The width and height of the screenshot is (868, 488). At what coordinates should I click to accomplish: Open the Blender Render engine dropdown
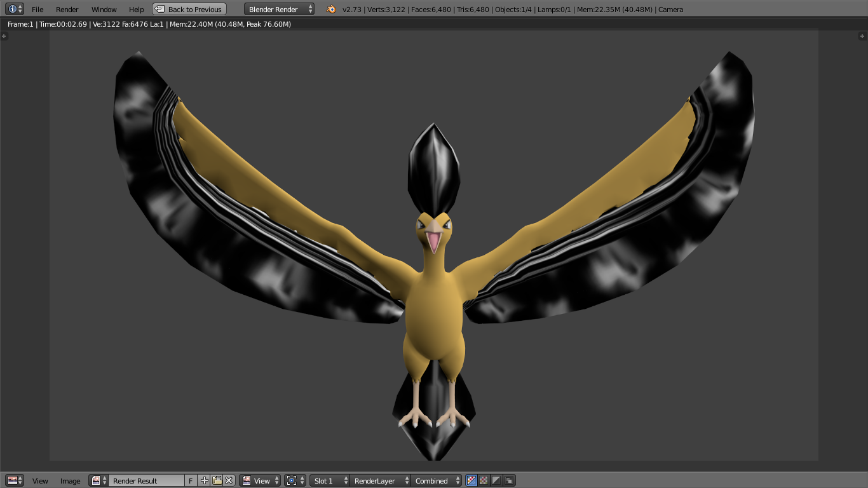(x=279, y=9)
